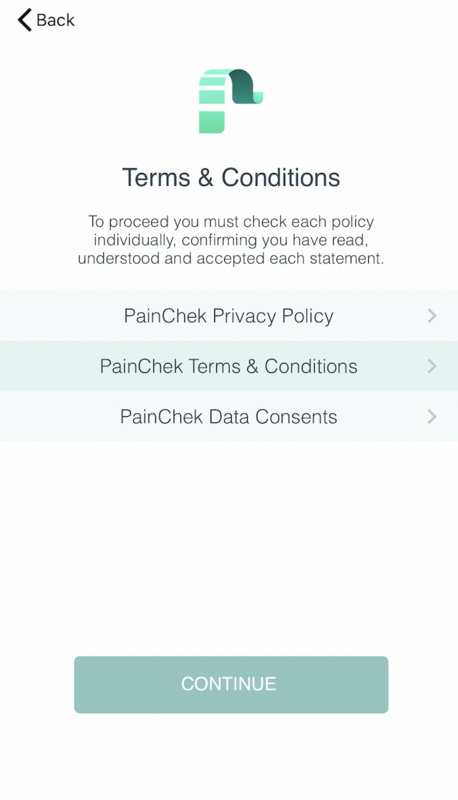Select the highlighted 'PainChek Terms & Conditions' label
The width and height of the screenshot is (458, 800).
click(228, 366)
